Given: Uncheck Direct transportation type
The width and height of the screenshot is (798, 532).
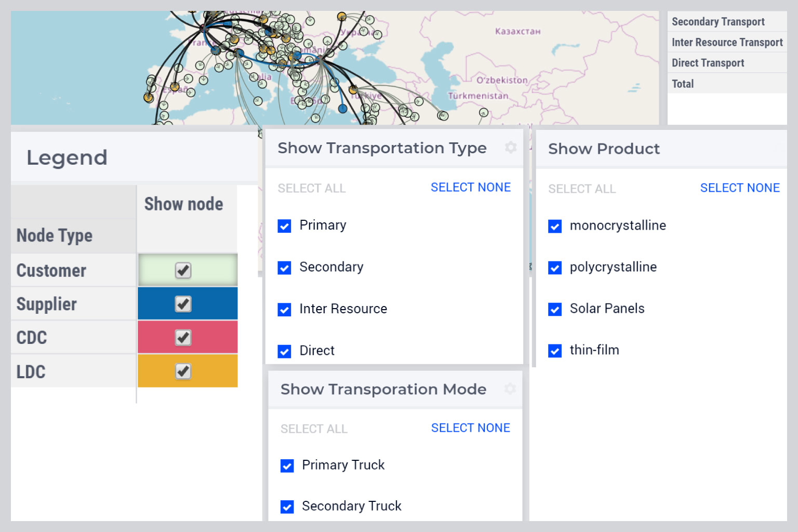Looking at the screenshot, I should 284,352.
